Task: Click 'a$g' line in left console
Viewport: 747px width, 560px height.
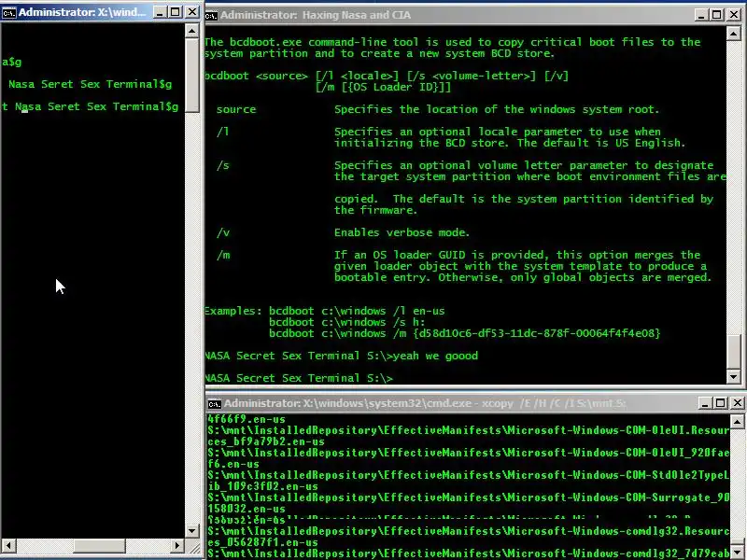Action: pos(11,62)
